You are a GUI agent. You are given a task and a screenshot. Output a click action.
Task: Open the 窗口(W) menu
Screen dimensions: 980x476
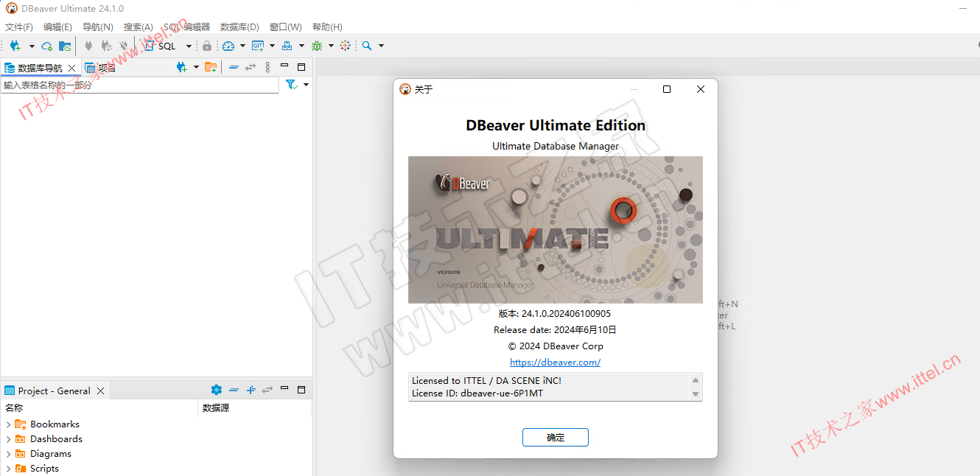(285, 27)
